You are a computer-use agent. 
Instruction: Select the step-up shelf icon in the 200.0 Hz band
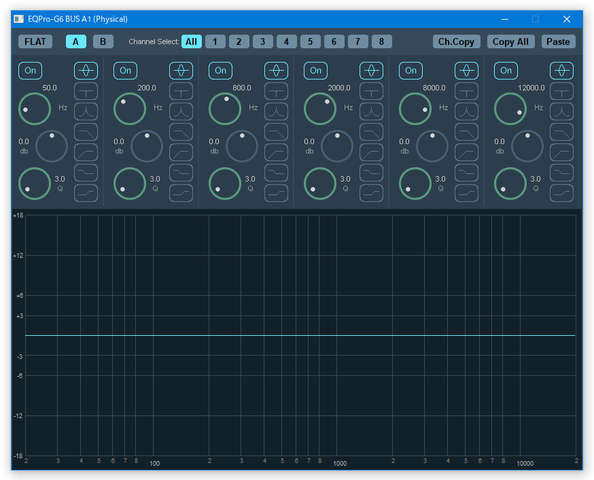pos(181,193)
